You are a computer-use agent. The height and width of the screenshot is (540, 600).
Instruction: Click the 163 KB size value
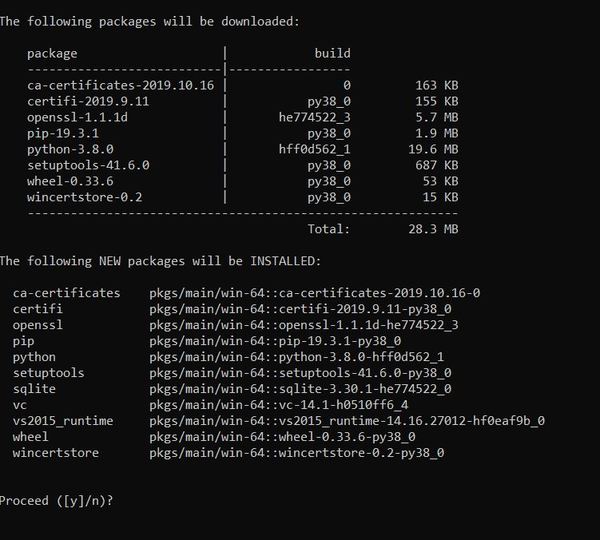(437, 85)
